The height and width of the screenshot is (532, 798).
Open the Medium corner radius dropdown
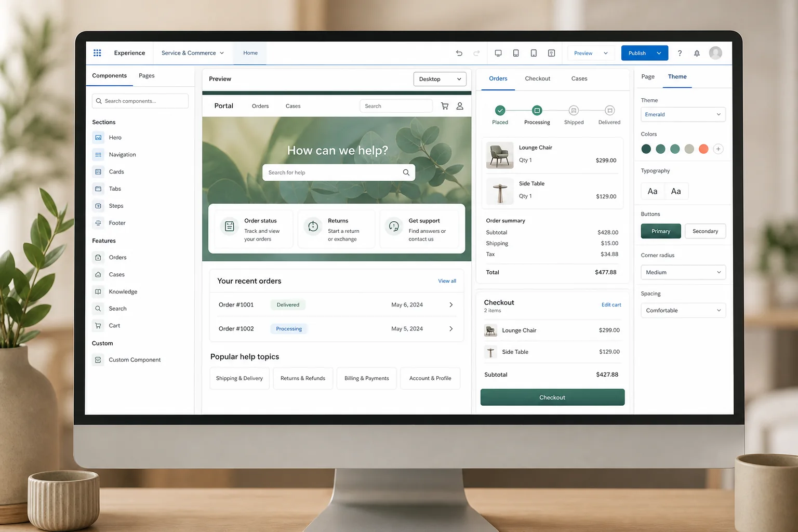pyautogui.click(x=683, y=272)
